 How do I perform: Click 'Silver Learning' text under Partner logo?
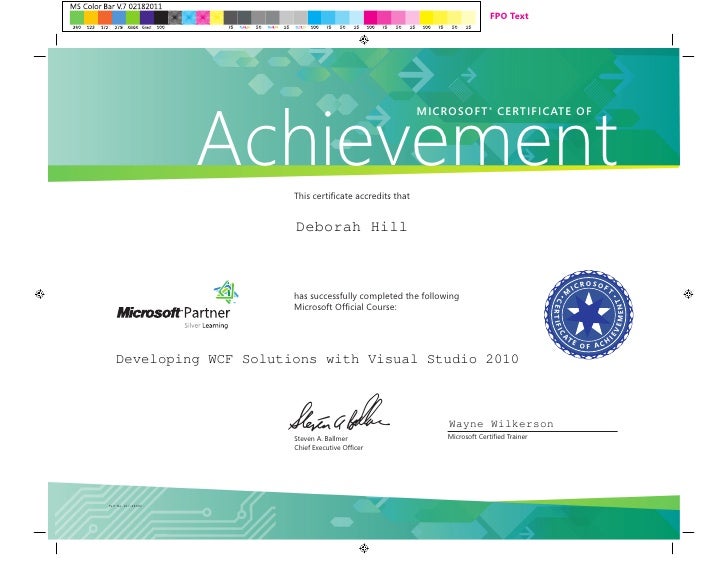pos(206,326)
